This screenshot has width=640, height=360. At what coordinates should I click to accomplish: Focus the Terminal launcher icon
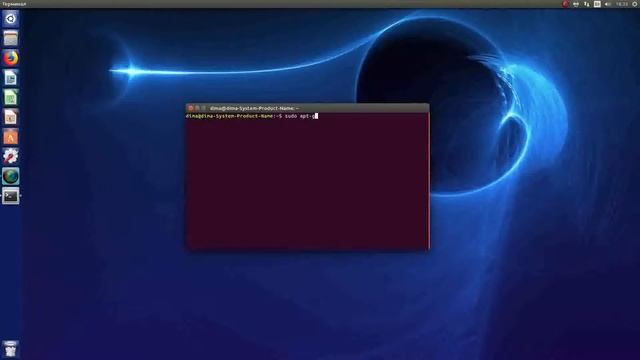tap(11, 196)
